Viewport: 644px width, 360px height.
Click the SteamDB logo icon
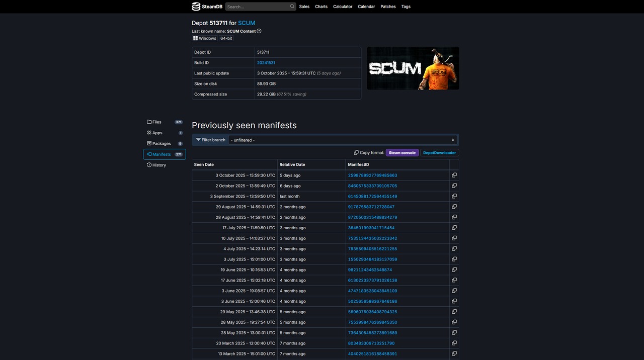[196, 7]
